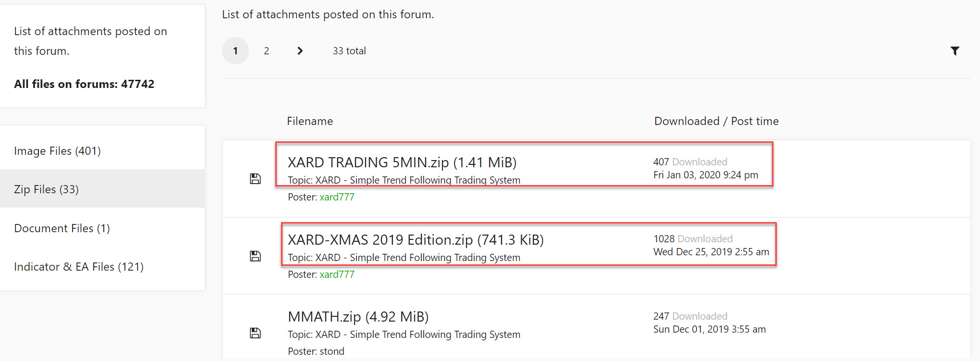Click save icon beside XARD-XMAS 2019 Edition.zip
The image size is (980, 361).
(x=256, y=256)
